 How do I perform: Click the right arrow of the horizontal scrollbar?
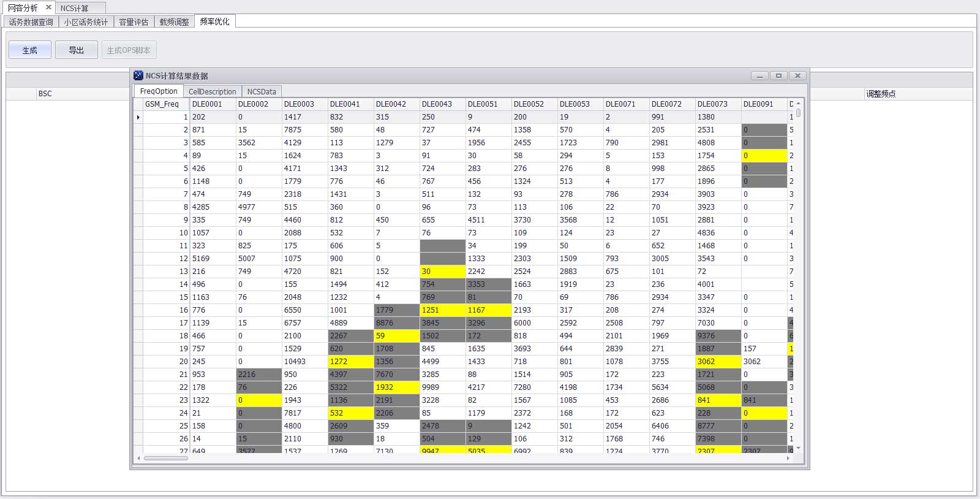(x=788, y=458)
